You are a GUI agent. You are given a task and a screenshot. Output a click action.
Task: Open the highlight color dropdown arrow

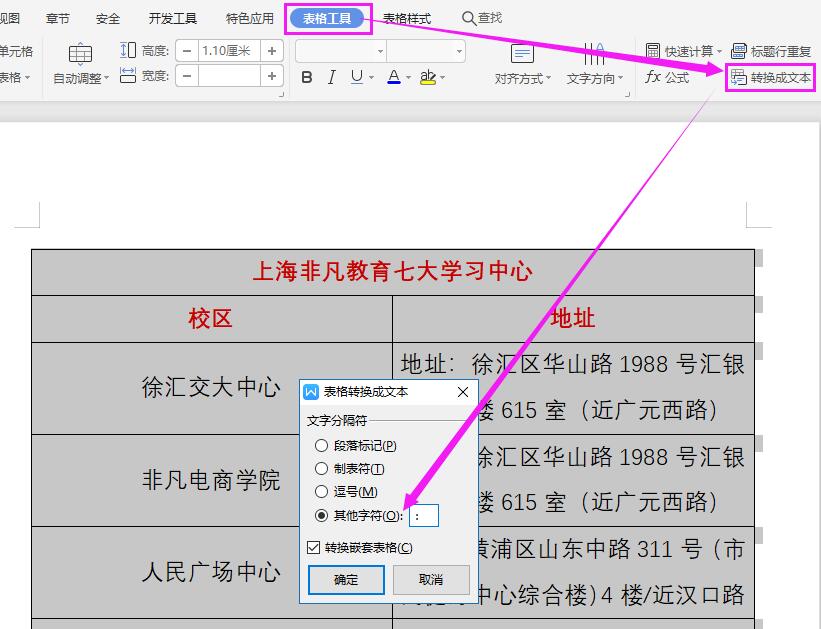coord(442,78)
